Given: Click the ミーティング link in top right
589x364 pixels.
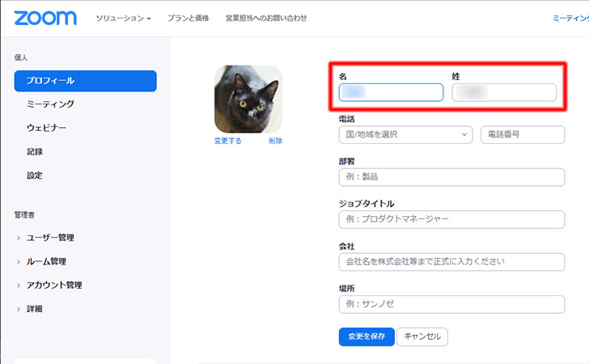Looking at the screenshot, I should point(570,18).
